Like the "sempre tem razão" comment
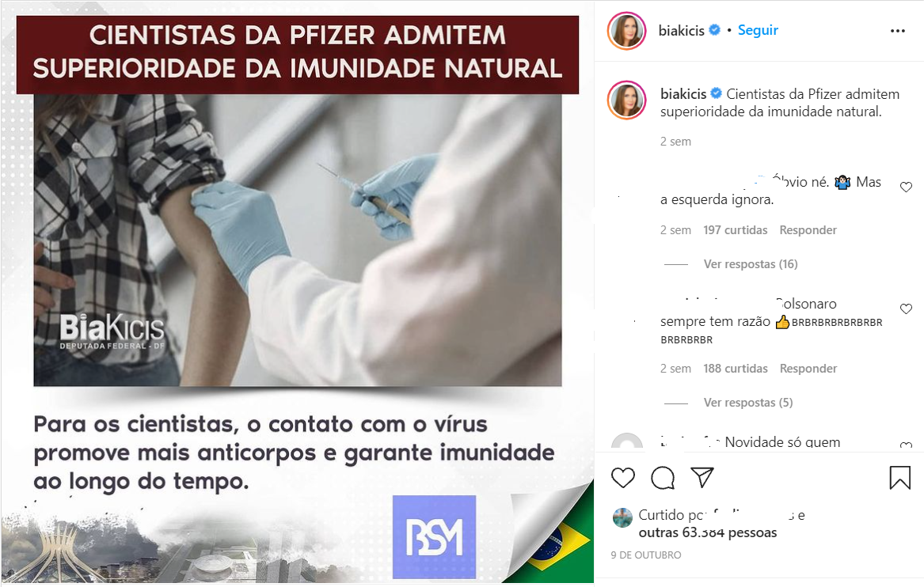The image size is (924, 587). pyautogui.click(x=907, y=309)
